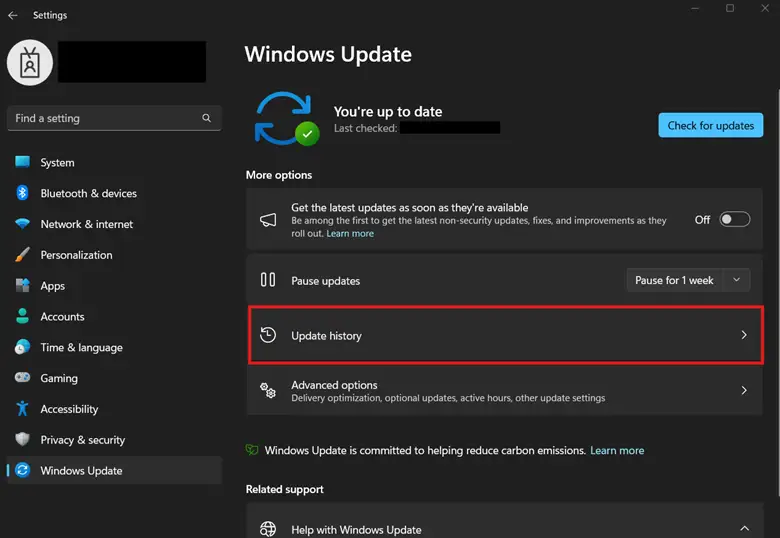Click the clock history icon

(x=268, y=335)
